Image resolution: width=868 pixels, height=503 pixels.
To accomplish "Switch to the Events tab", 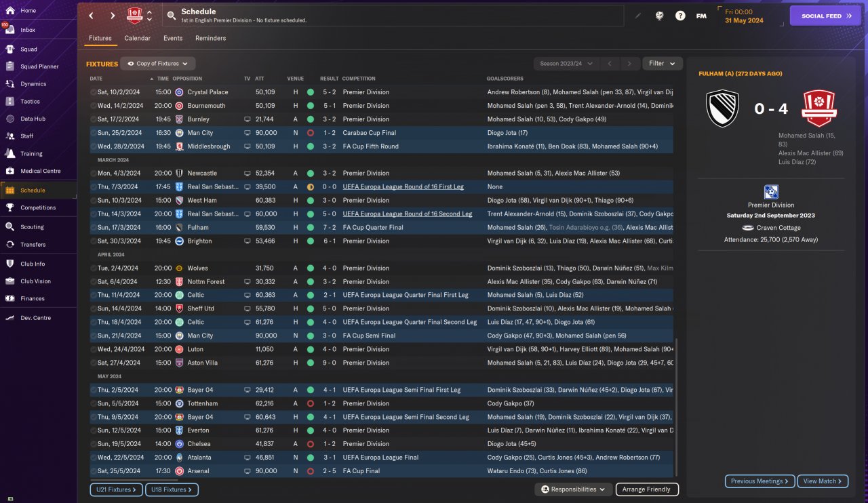I will (x=173, y=39).
